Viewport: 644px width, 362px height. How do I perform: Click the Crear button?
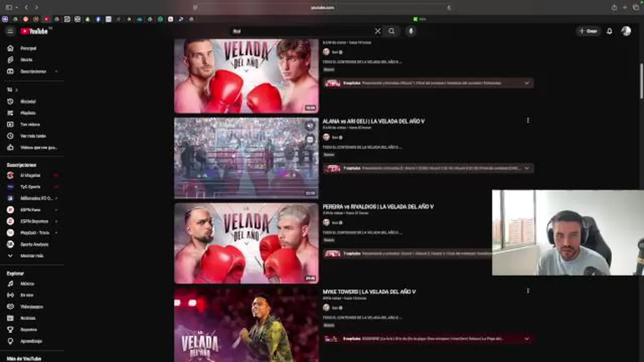588,31
